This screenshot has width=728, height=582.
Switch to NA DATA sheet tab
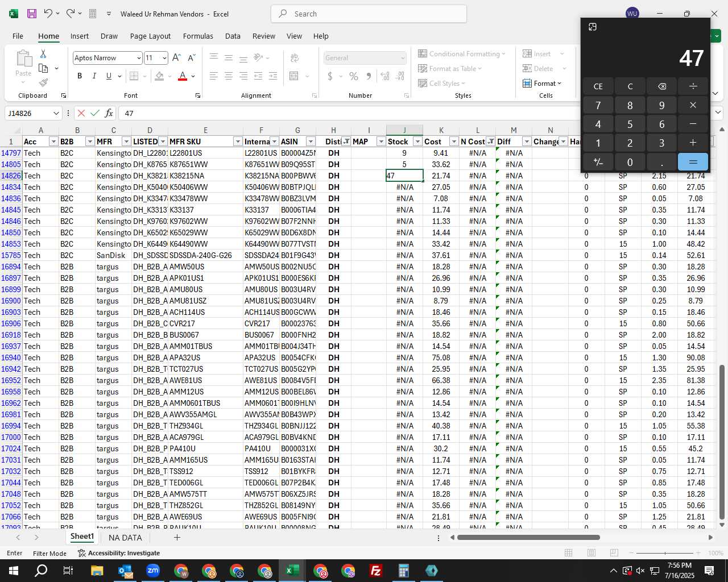click(x=125, y=538)
